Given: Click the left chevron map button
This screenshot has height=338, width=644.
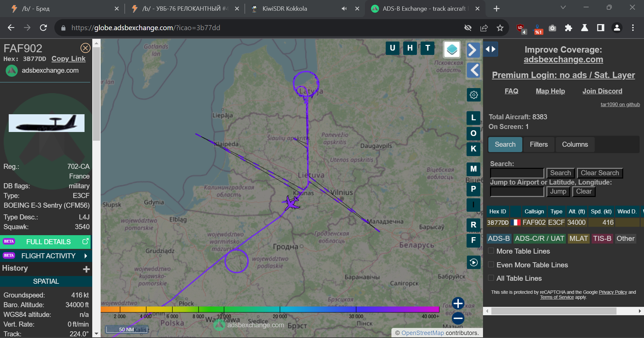Looking at the screenshot, I should pos(473,70).
